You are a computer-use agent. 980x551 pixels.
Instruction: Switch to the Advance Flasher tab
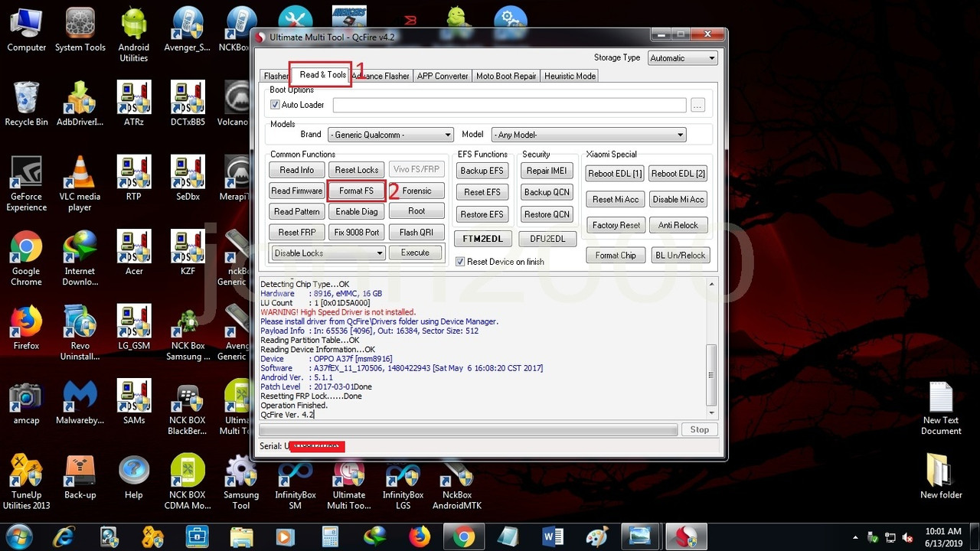(x=381, y=76)
